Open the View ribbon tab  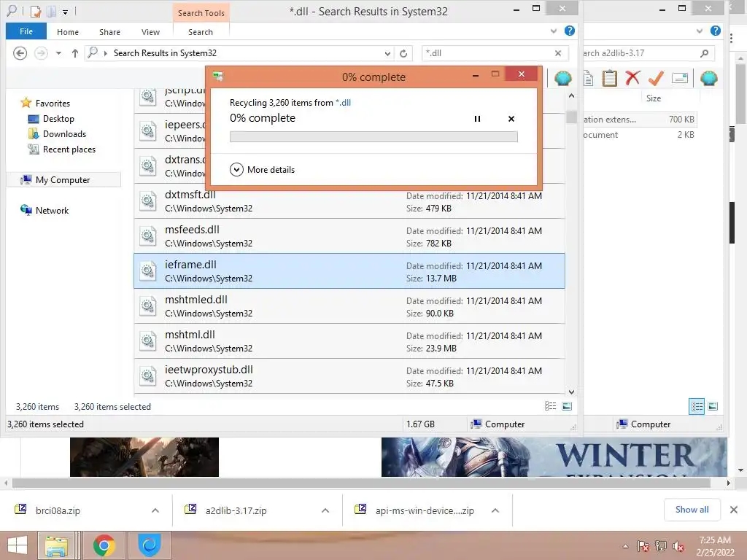150,32
